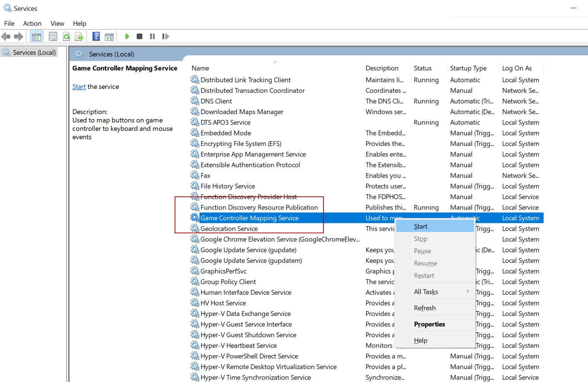Open the File menu
This screenshot has width=588, height=382.
click(9, 23)
